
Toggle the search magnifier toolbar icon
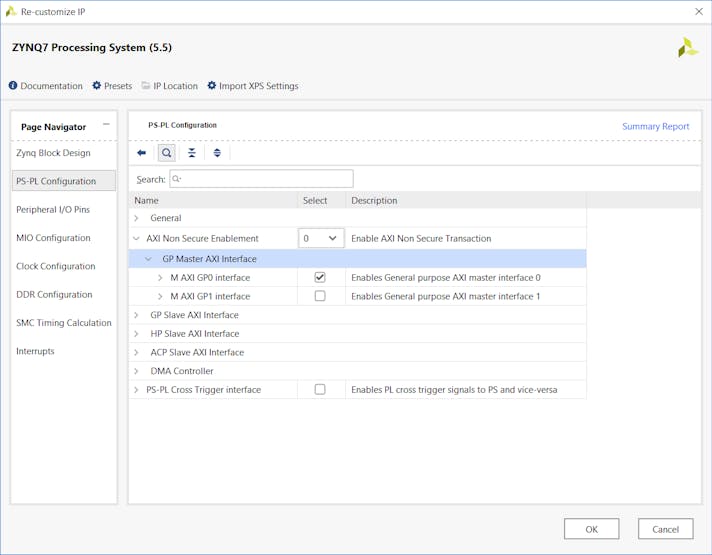point(167,153)
